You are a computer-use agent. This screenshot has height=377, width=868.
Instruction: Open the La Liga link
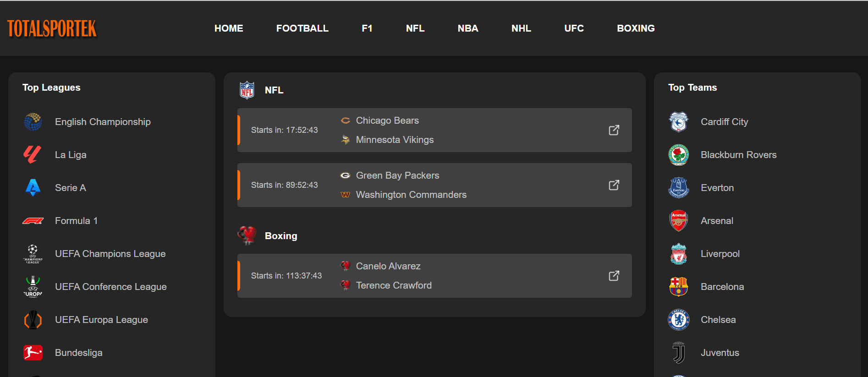(x=71, y=155)
